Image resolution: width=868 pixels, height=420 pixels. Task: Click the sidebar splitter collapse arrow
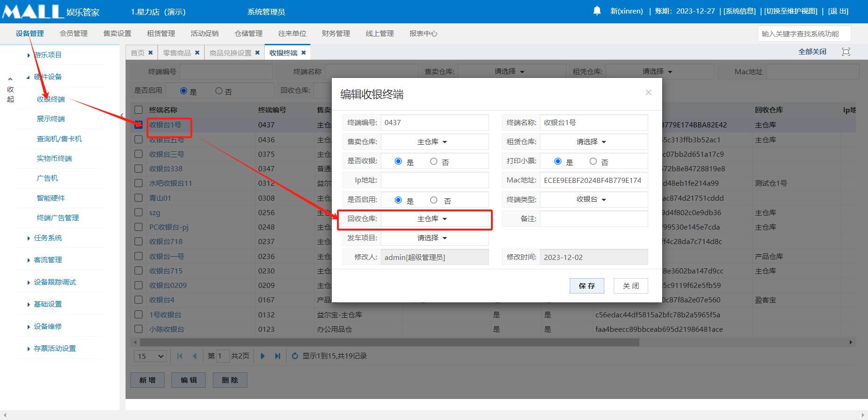coord(122,115)
